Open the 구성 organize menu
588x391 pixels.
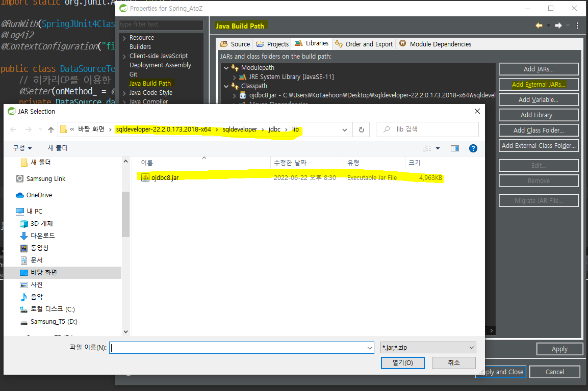coord(22,148)
